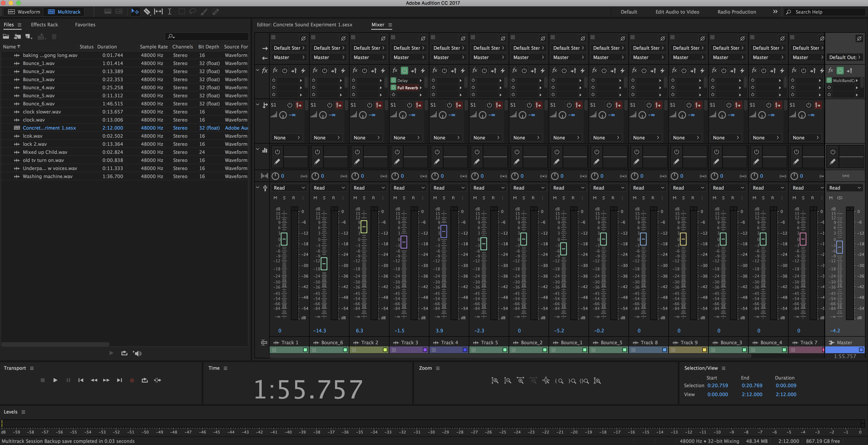Click the Open File folder icon
This screenshot has width=868, height=445.
pos(6,36)
